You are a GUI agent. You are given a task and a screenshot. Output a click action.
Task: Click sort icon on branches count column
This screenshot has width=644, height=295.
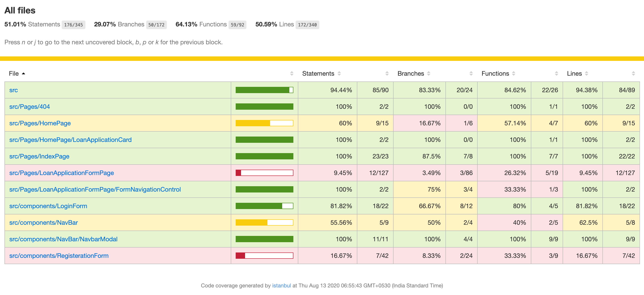point(471,74)
